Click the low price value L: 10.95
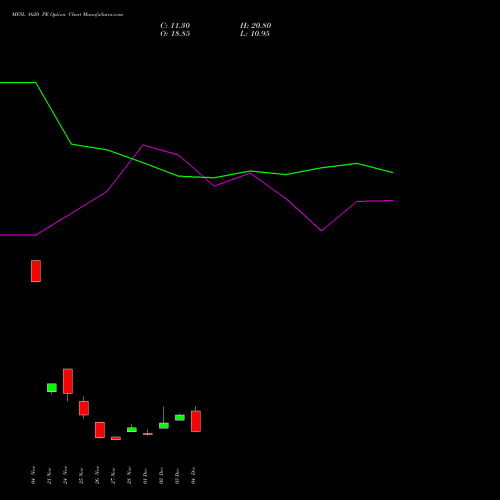This screenshot has width=500, height=500. (x=255, y=34)
